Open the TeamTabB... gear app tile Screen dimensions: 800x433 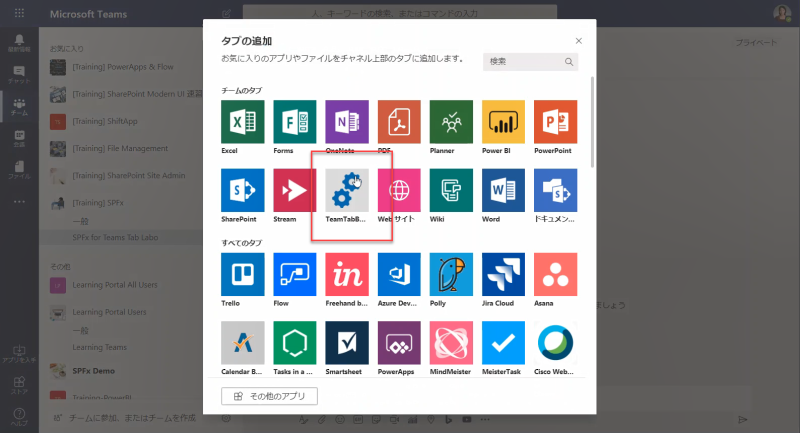pyautogui.click(x=347, y=190)
